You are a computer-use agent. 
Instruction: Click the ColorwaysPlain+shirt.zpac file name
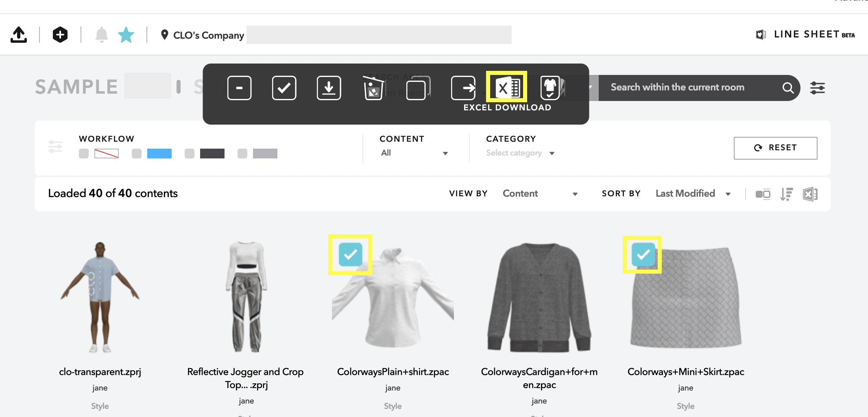[x=393, y=372]
